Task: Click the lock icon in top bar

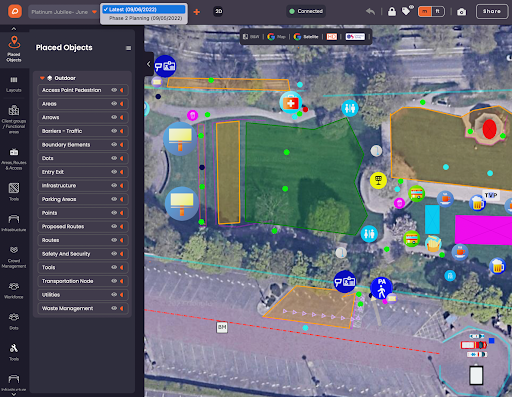Action: click(x=392, y=12)
